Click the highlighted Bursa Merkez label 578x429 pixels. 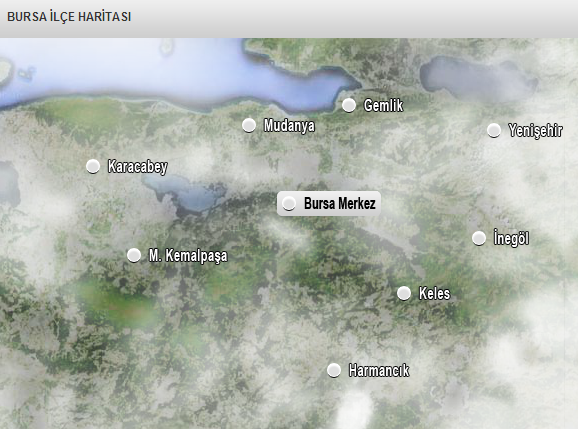(x=340, y=203)
